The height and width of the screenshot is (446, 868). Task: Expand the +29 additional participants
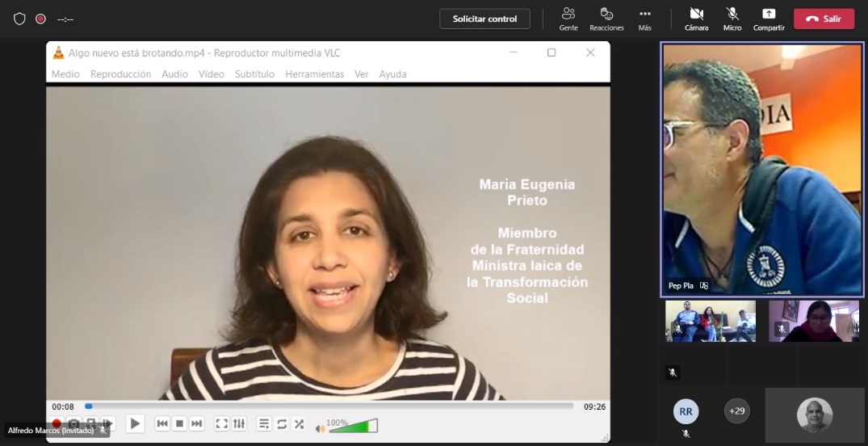pos(736,411)
